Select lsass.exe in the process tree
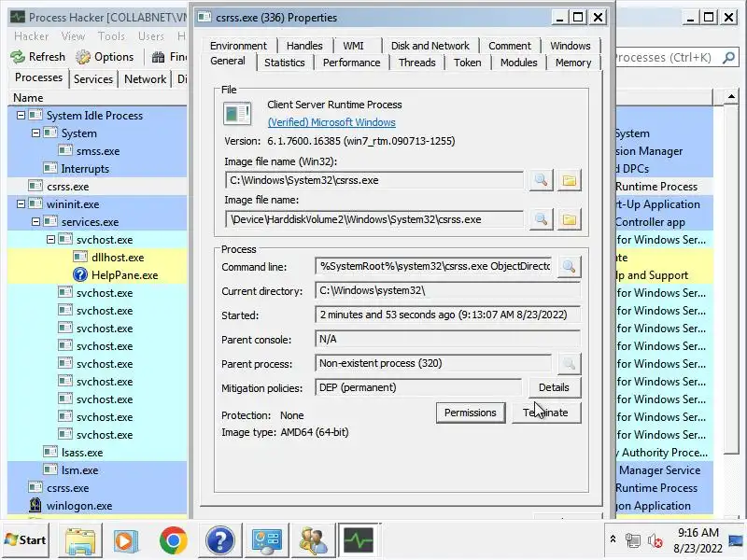This screenshot has width=747, height=560. click(82, 453)
